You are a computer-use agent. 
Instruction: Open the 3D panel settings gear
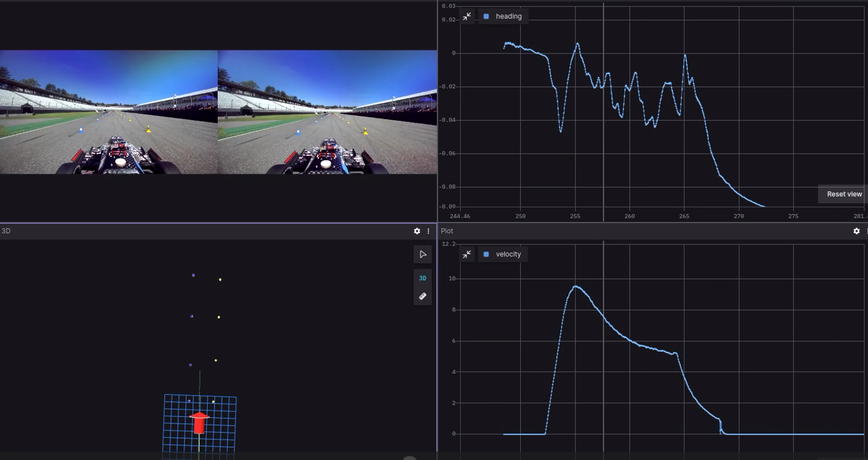click(x=416, y=231)
